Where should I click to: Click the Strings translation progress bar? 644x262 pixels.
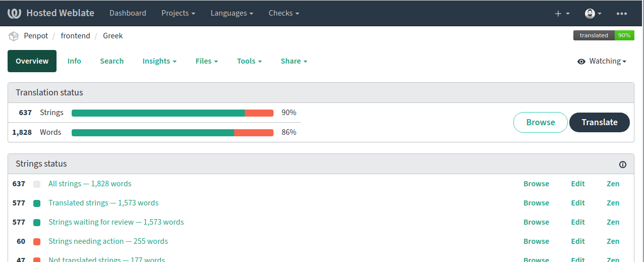point(172,113)
